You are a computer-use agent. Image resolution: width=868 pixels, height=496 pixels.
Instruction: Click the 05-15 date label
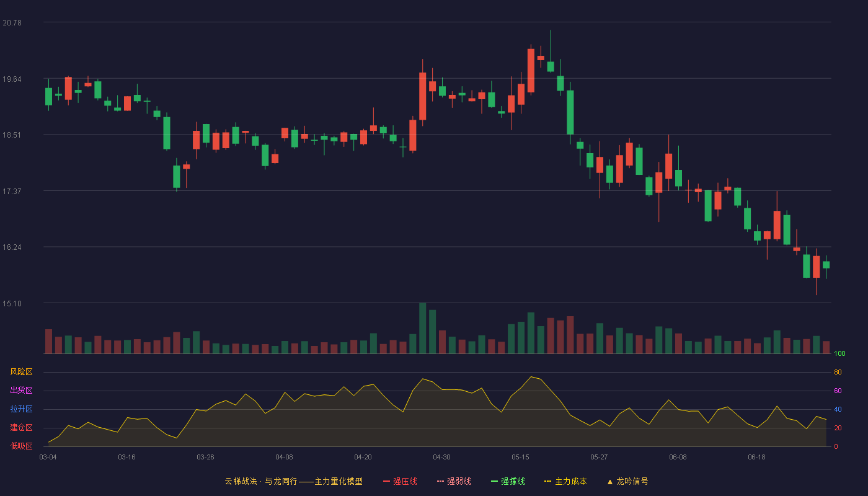pyautogui.click(x=520, y=457)
